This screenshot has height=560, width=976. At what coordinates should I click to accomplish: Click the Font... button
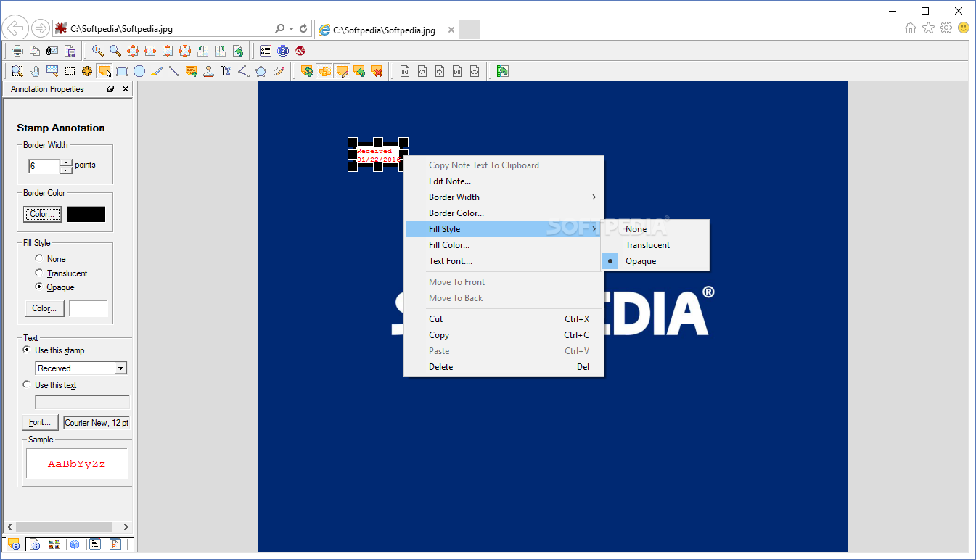[x=40, y=422]
